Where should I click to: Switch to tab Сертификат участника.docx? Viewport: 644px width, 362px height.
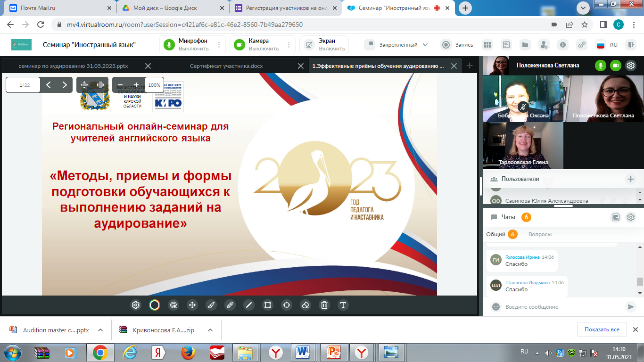point(226,66)
